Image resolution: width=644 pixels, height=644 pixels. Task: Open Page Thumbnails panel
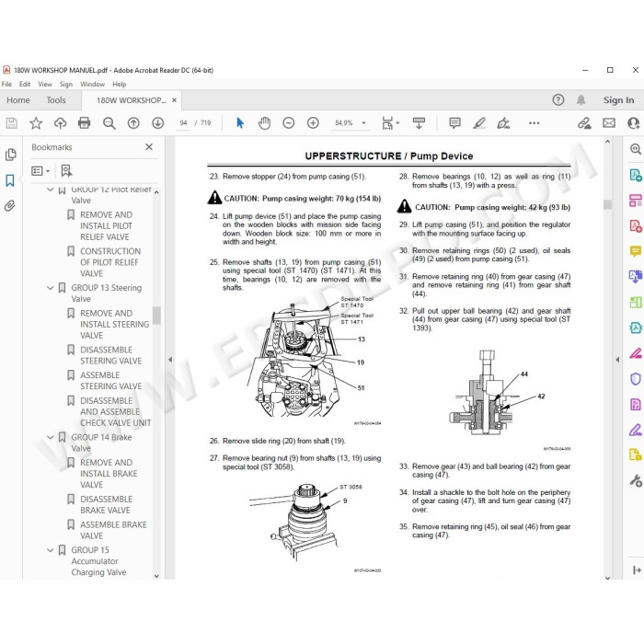click(x=11, y=155)
